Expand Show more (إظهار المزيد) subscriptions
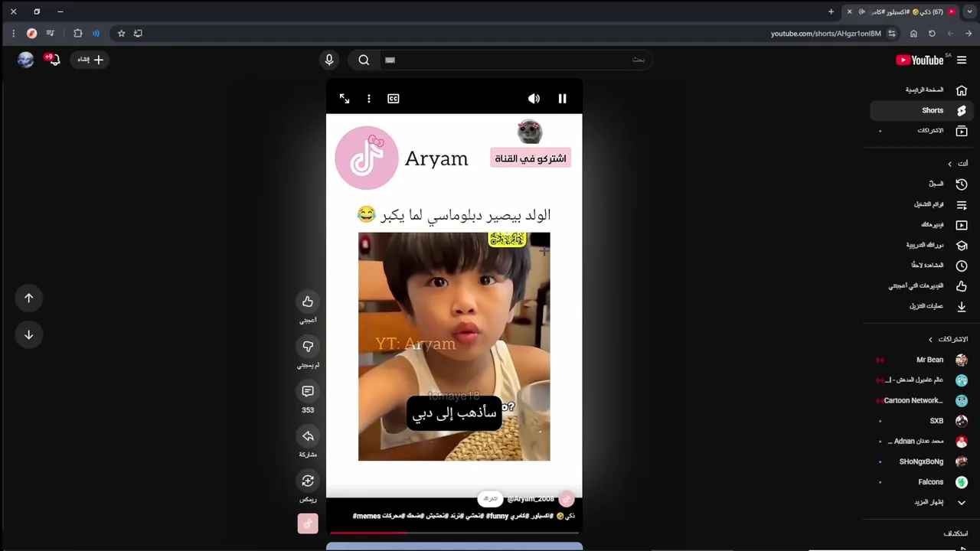The height and width of the screenshot is (551, 980). pyautogui.click(x=922, y=503)
